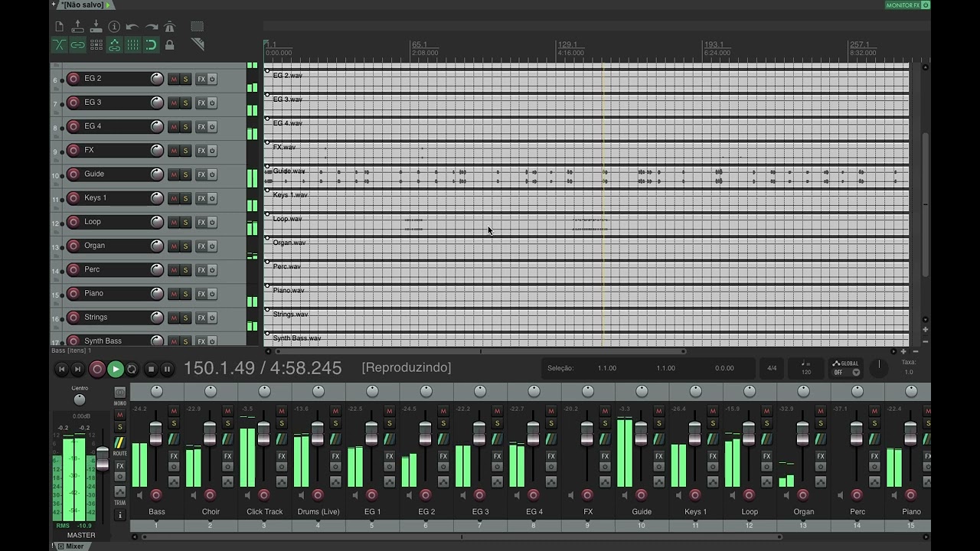Image resolution: width=980 pixels, height=551 pixels.
Task: Pause playback with the pause button
Action: click(x=167, y=369)
